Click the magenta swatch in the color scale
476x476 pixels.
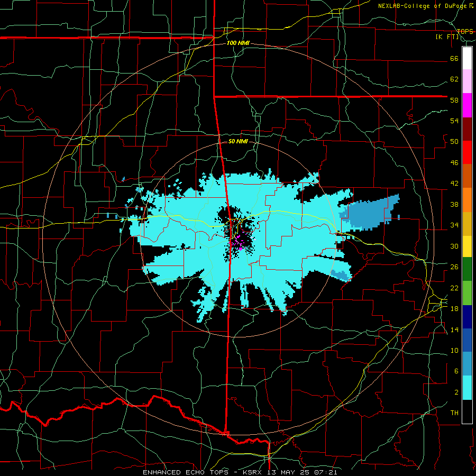point(467,105)
